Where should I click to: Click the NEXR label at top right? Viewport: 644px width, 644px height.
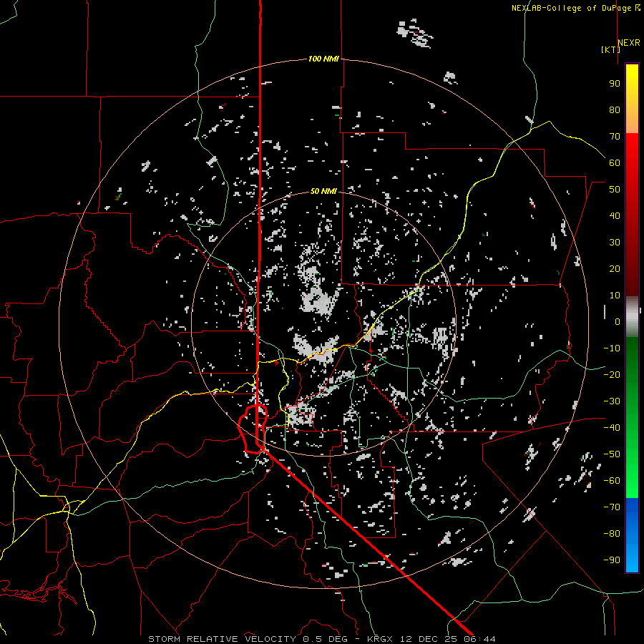pos(629,43)
